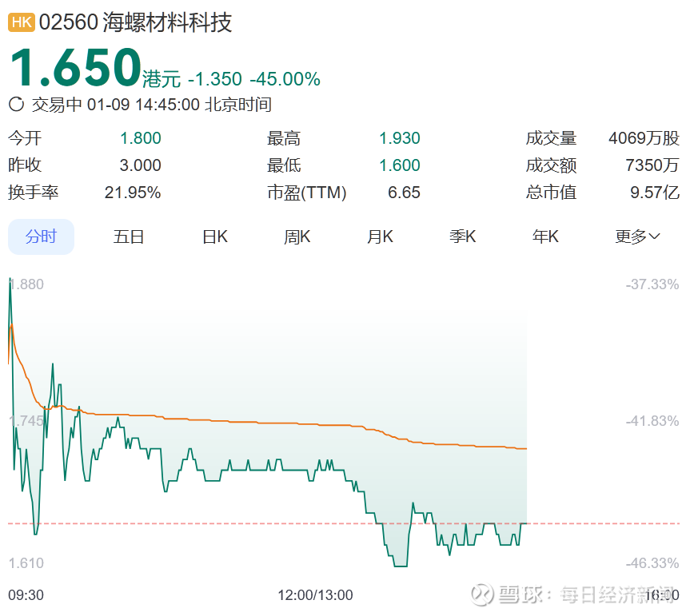Show the 月K monthly chart
This screenshot has height=616, width=694.
(380, 236)
